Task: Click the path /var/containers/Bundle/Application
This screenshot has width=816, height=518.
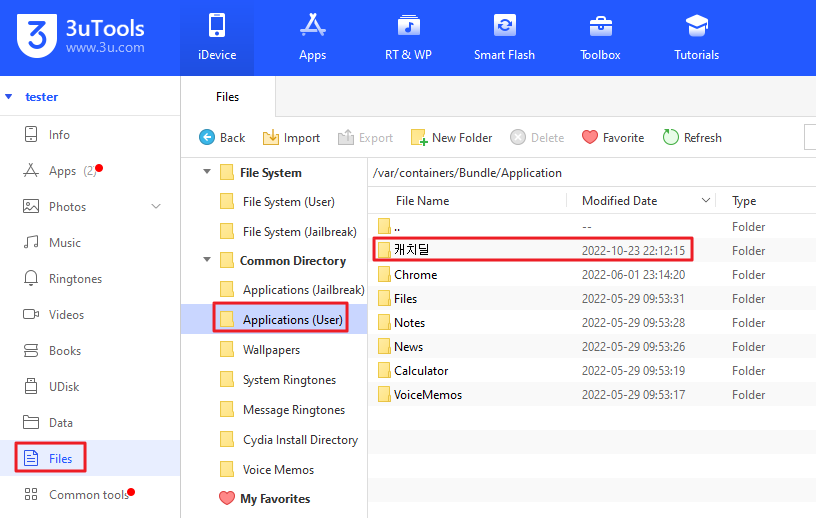Action: click(x=467, y=173)
